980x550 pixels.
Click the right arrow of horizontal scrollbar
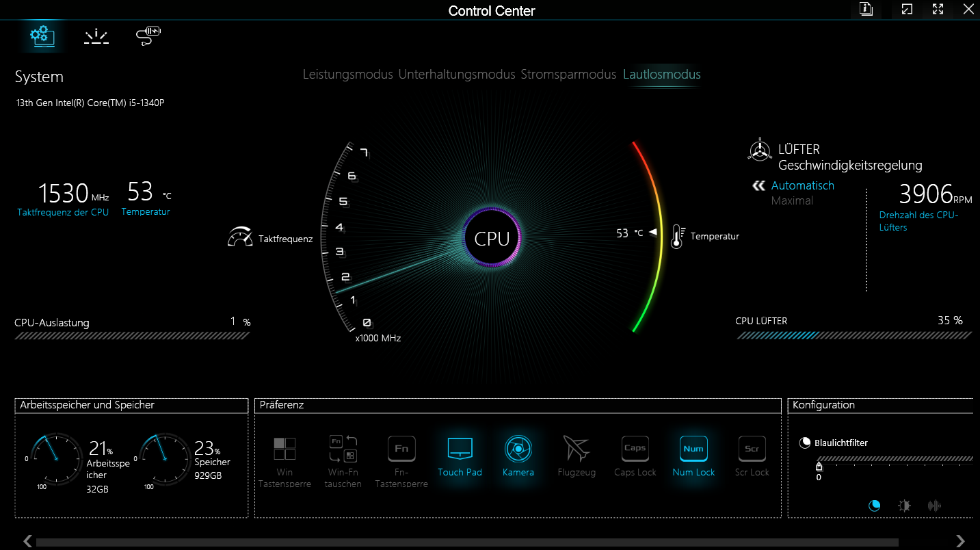[x=960, y=541]
